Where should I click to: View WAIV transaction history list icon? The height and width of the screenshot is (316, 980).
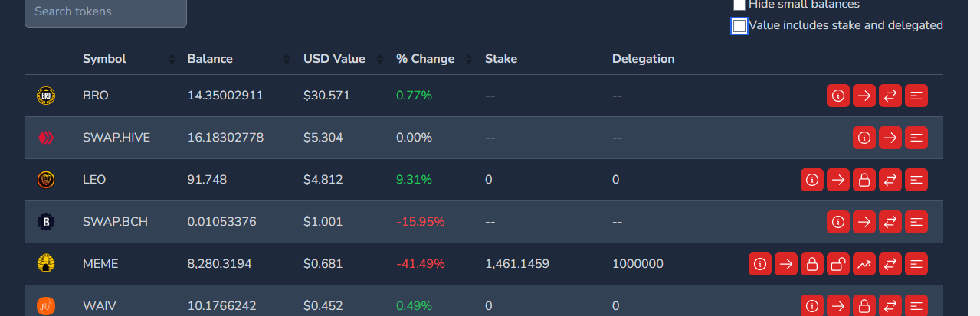pos(916,305)
